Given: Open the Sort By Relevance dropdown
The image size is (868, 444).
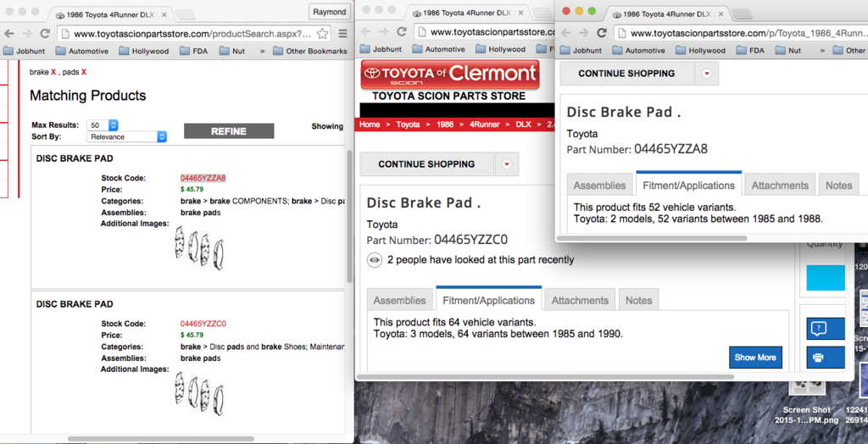Looking at the screenshot, I should click(x=127, y=136).
